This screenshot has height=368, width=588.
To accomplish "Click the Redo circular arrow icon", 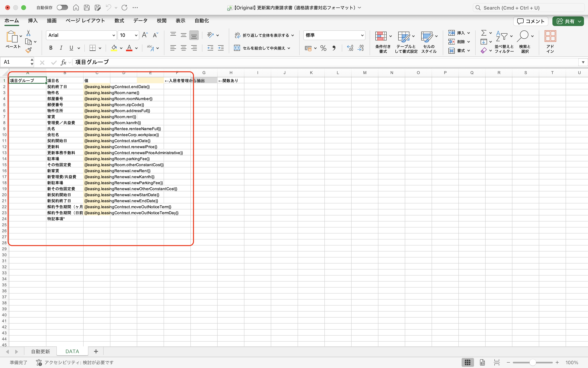I will (x=124, y=8).
